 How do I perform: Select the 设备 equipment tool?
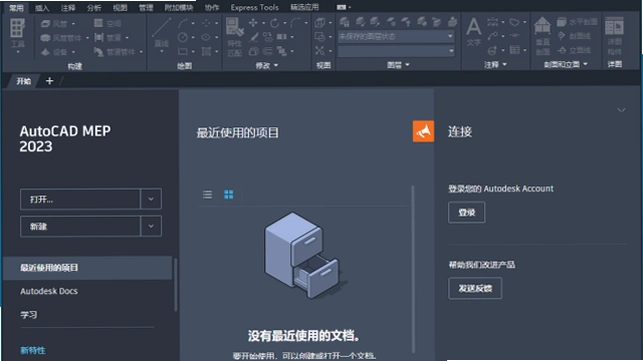click(54, 52)
